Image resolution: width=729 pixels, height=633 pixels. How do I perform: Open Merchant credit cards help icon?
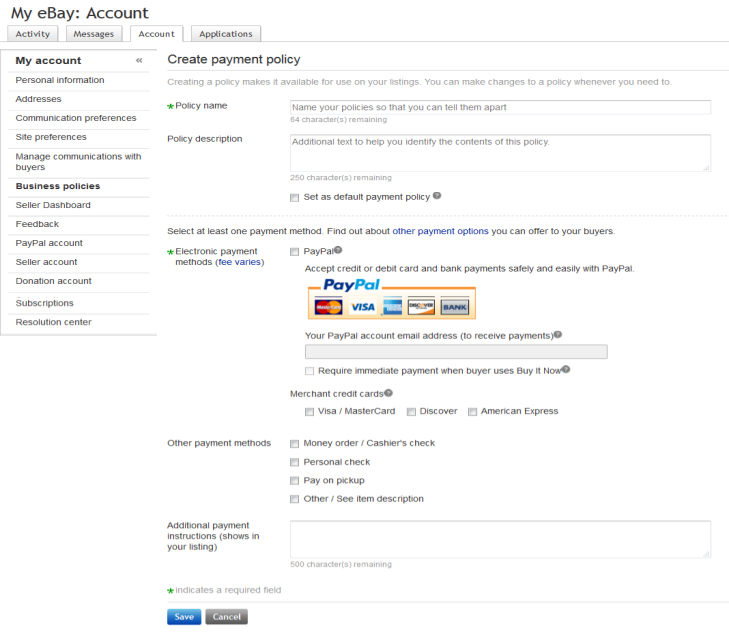(x=388, y=393)
